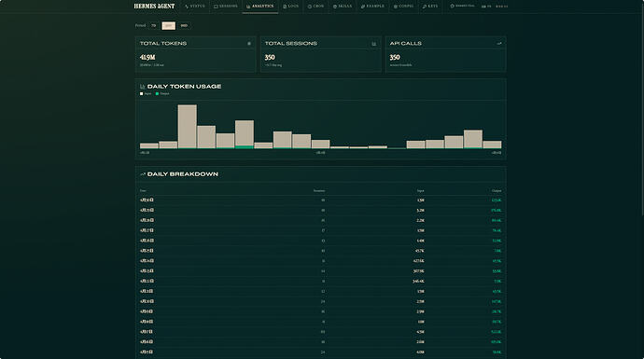This screenshot has width=644, height=359.
Task: Click the theme switcher in the header
Action: coord(462,7)
